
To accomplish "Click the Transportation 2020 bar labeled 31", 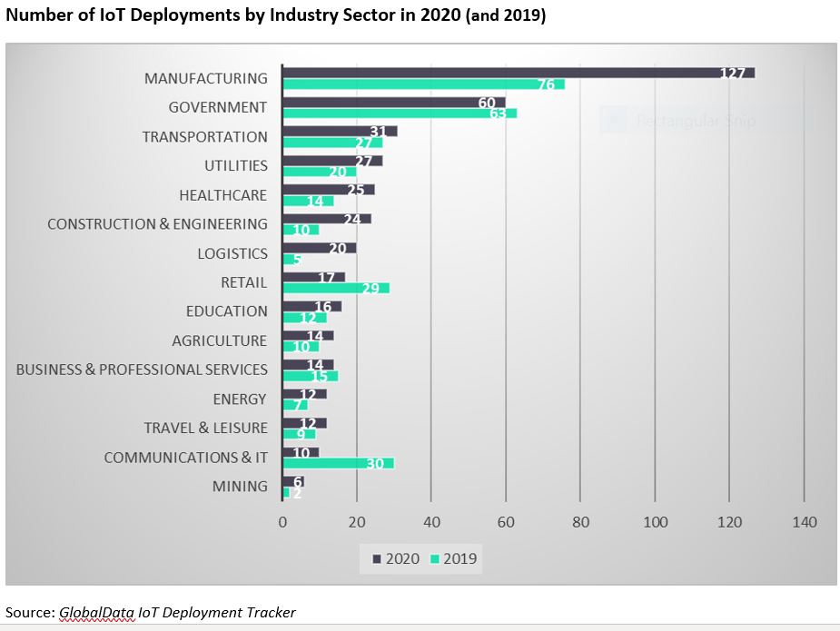I will pyautogui.click(x=340, y=131).
